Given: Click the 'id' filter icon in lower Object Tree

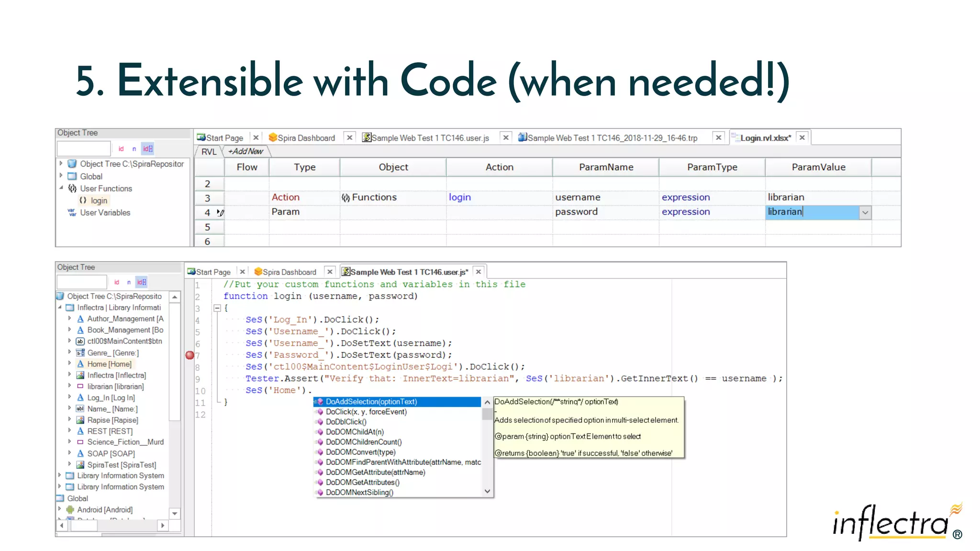Looking at the screenshot, I should tap(116, 282).
